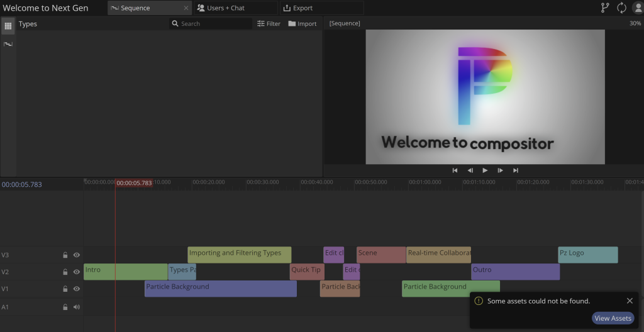The width and height of the screenshot is (644, 332).
Task: Toggle lock on track V2
Action: click(65, 272)
